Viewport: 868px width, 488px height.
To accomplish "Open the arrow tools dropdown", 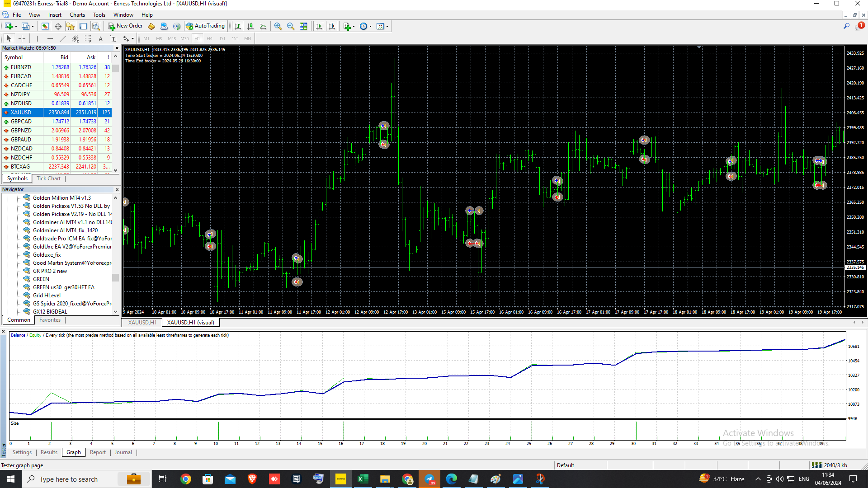I will click(x=132, y=38).
